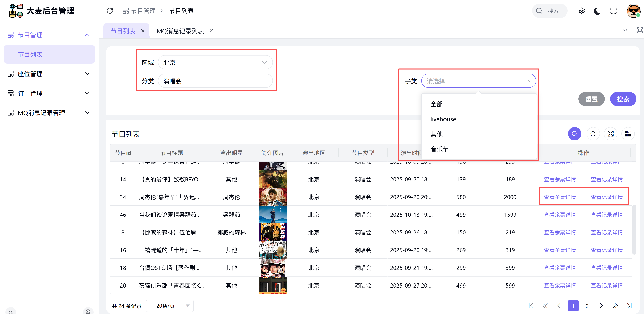Collapse the sidebar with double-arrow icon

(x=10, y=311)
